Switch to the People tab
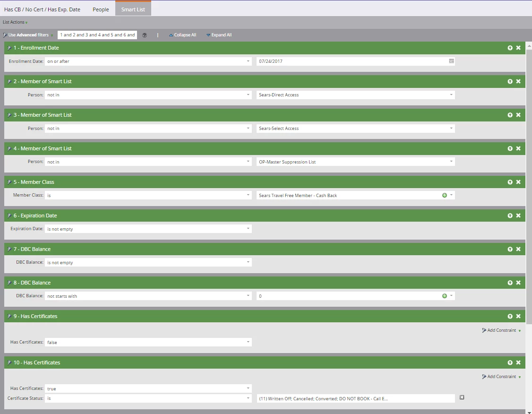Image resolution: width=532 pixels, height=414 pixels. [101, 9]
